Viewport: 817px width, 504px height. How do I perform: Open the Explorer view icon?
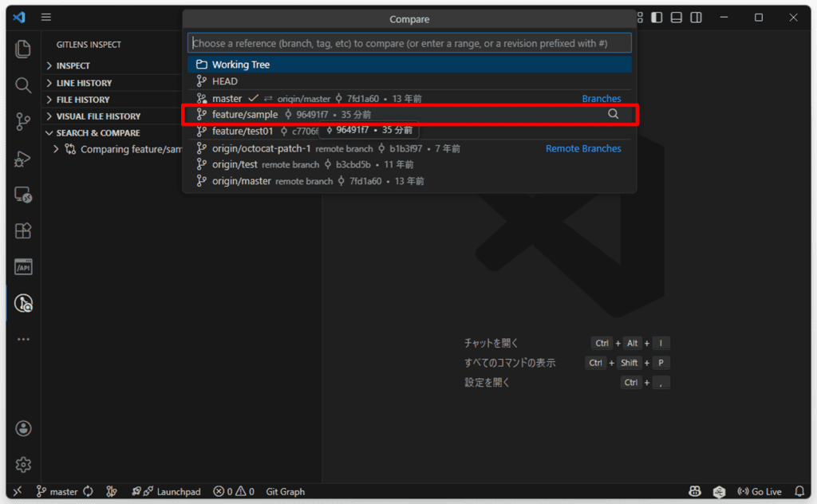click(x=22, y=49)
